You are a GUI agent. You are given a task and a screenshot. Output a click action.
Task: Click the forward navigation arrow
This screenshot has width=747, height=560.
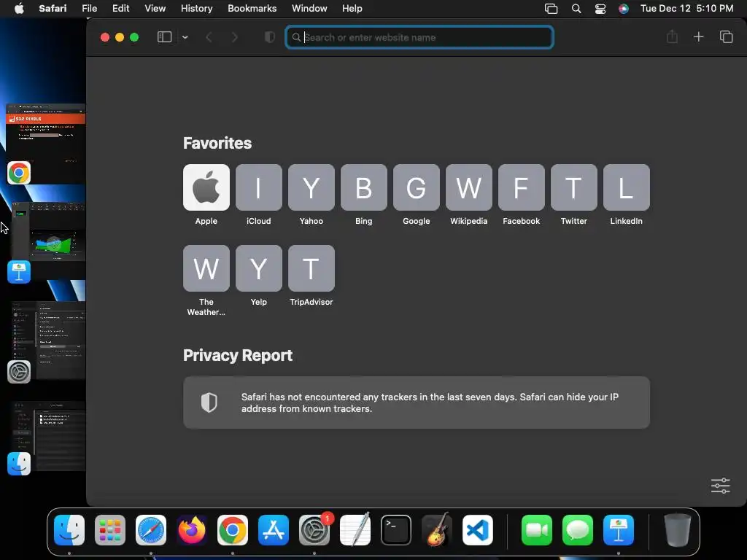[234, 37]
